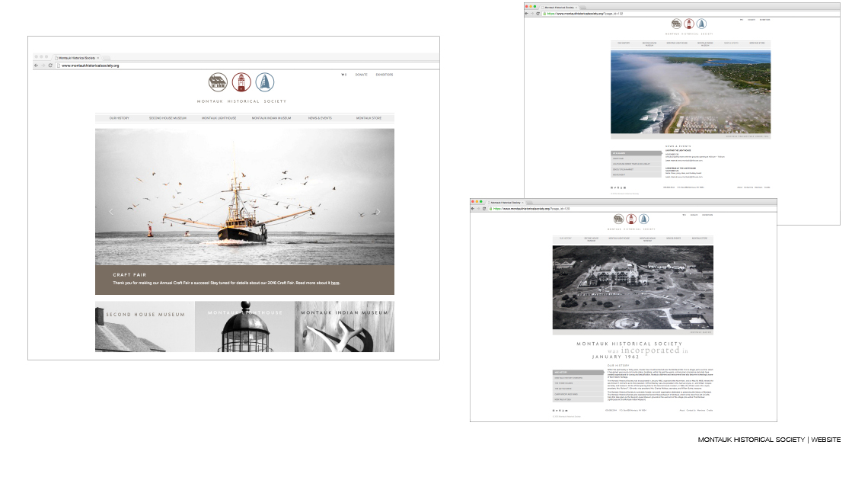Open MONTAUK LIGHTHOUSE in homepage nav
The width and height of the screenshot is (868, 477).
click(219, 118)
